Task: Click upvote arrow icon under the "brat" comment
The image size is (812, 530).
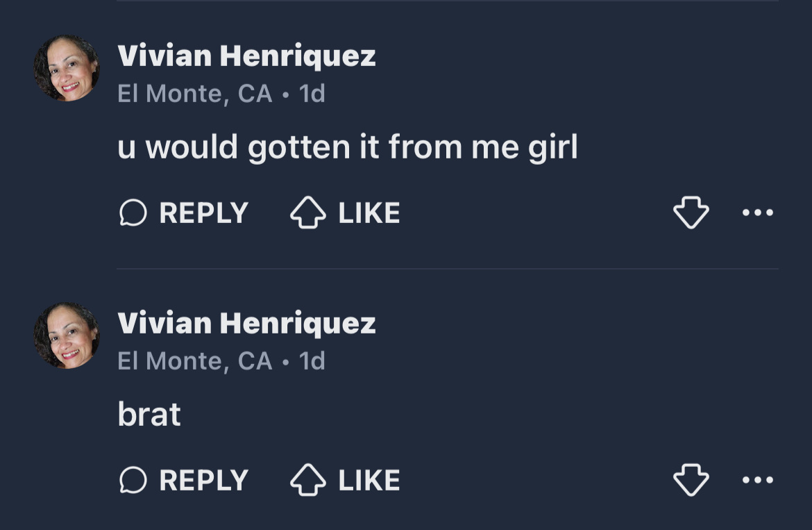Action: [x=307, y=480]
